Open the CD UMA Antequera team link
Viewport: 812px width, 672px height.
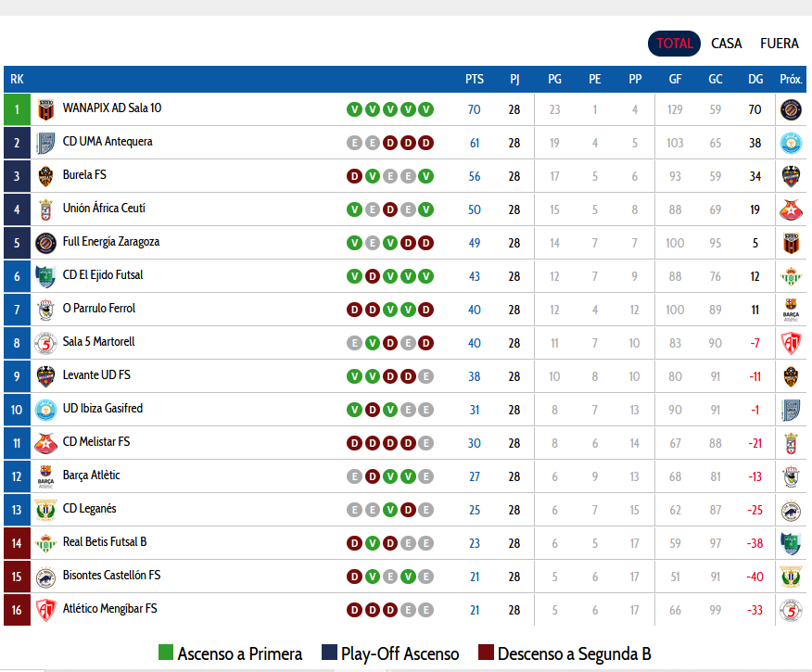[x=108, y=141]
